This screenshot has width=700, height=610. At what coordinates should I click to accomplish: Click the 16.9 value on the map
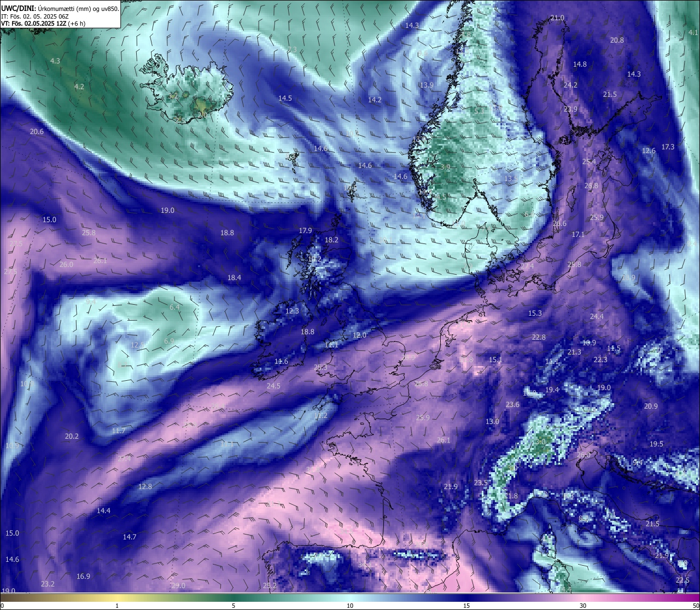coord(83,576)
